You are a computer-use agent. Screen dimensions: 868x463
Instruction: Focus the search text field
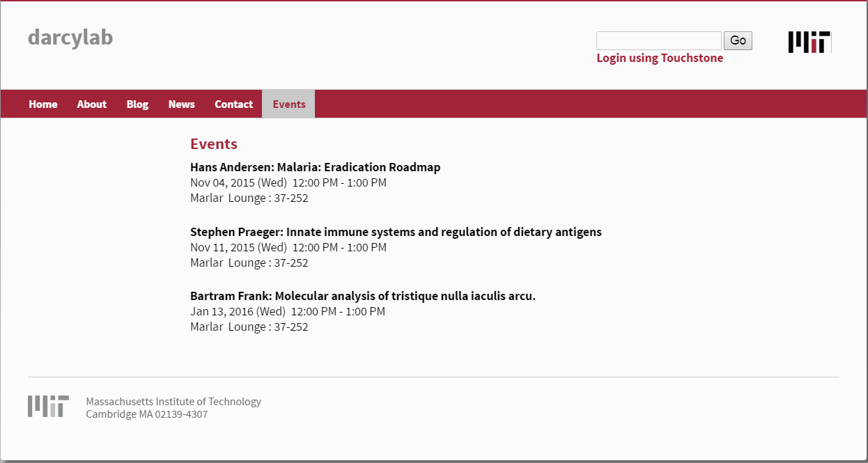658,40
